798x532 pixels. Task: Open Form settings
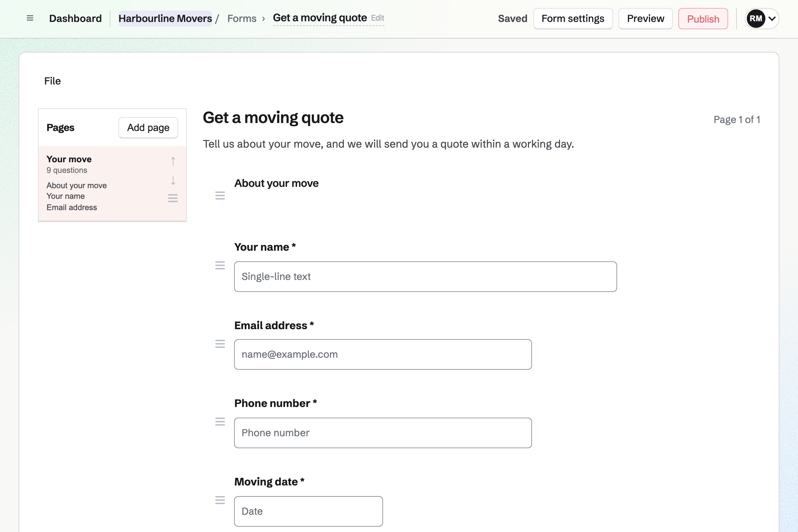point(573,19)
